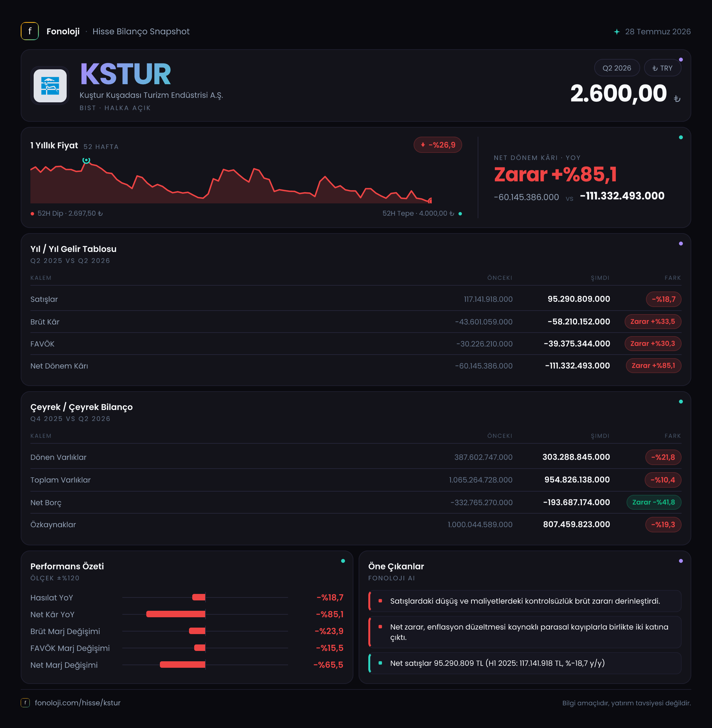Screen dimensions: 712x728
Task: Click the Satışlar row's -%18,7 badge
Action: 663,299
